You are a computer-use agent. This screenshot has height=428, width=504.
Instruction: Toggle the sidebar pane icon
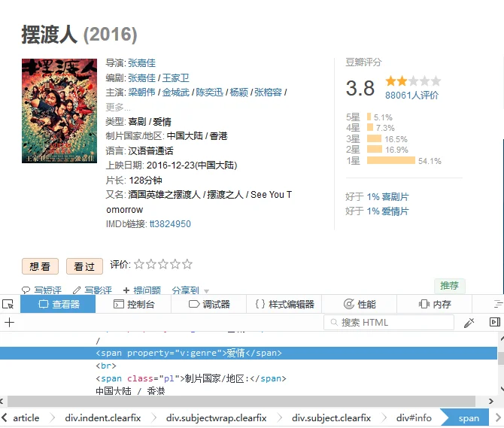click(495, 322)
